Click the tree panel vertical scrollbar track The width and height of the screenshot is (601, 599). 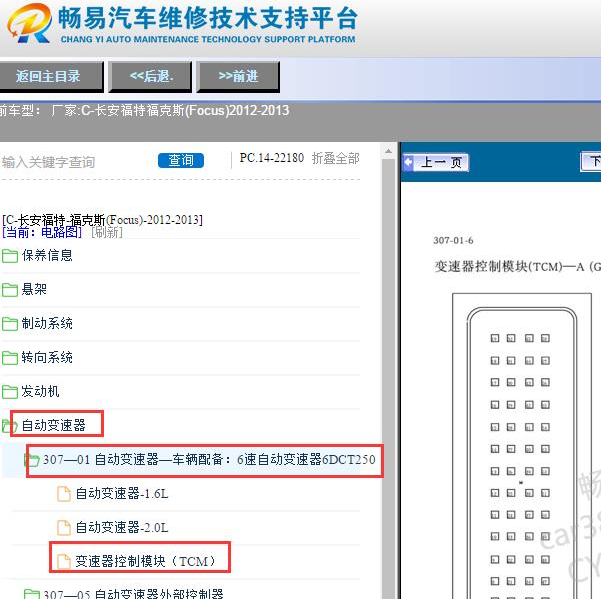click(x=388, y=377)
